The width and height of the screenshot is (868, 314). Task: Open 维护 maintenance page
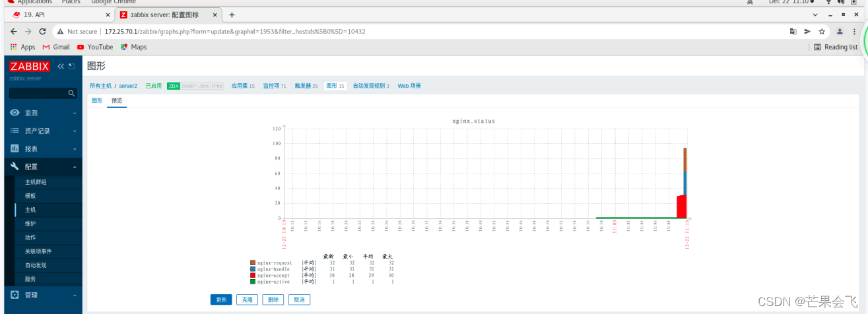coord(30,224)
